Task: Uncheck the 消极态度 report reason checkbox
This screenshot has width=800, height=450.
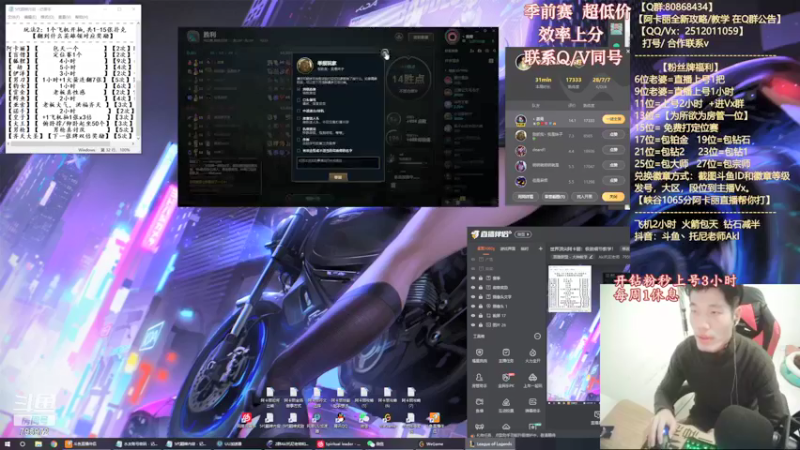Action: [x=298, y=89]
